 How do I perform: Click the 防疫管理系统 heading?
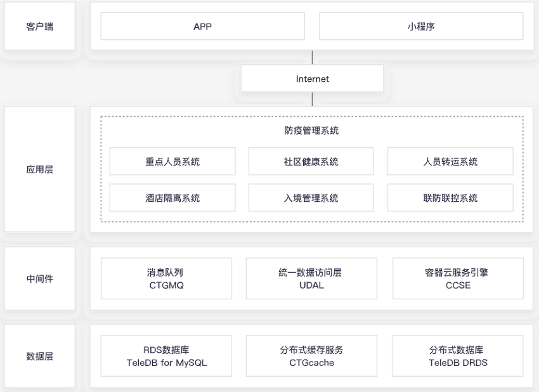tap(311, 131)
